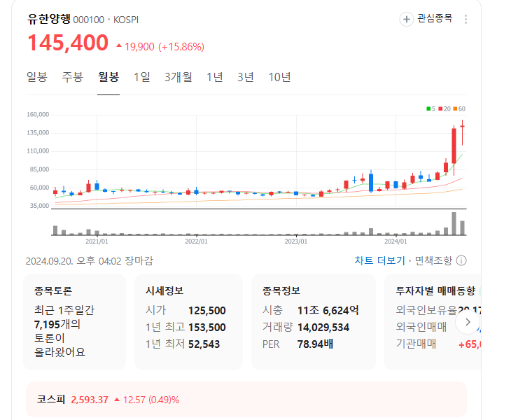Click the 7,195개의 discussion count text
Viewport: 511px width, 420px height.
(57, 325)
